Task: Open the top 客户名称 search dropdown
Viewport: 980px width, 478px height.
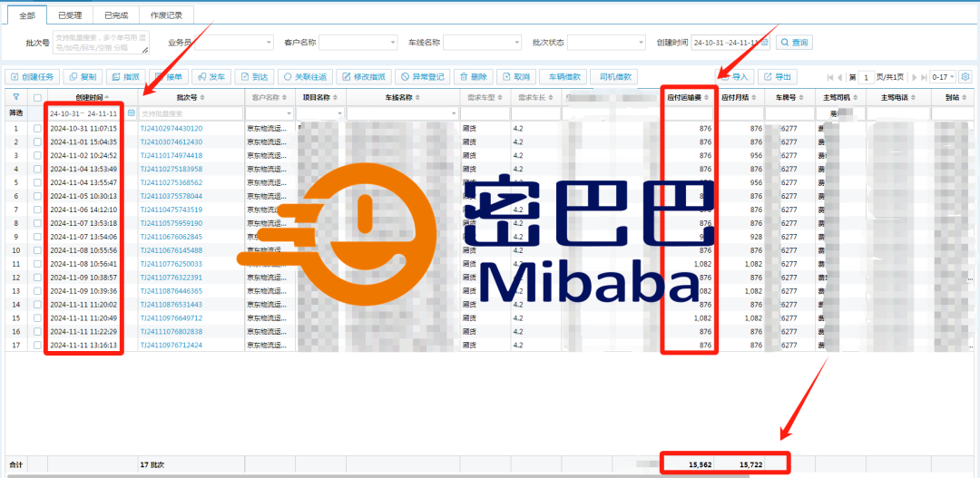Action: (x=358, y=43)
